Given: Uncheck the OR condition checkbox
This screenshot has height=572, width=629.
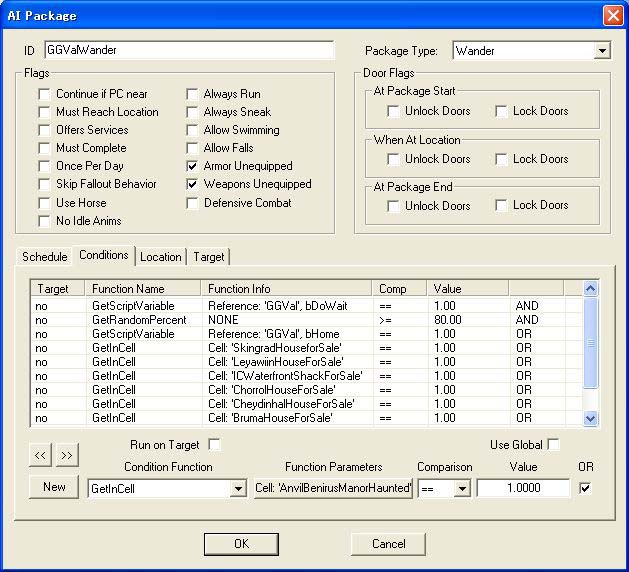Looking at the screenshot, I should [x=585, y=488].
